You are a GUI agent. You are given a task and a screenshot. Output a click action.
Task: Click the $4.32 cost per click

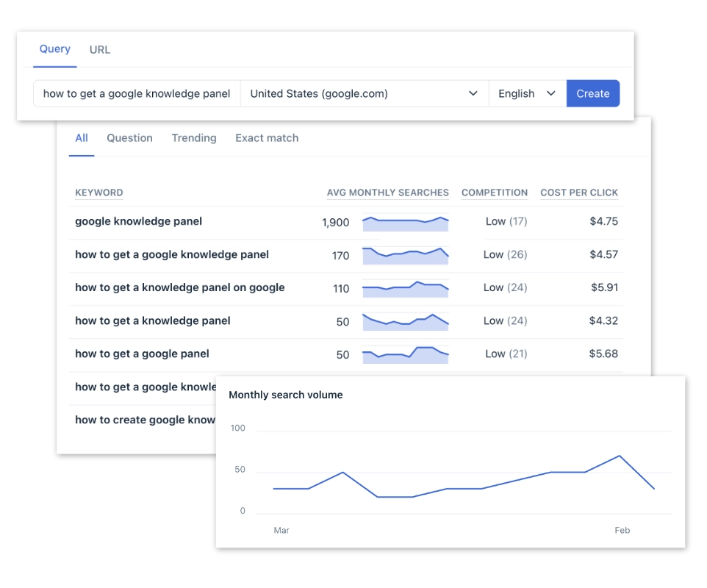(603, 320)
